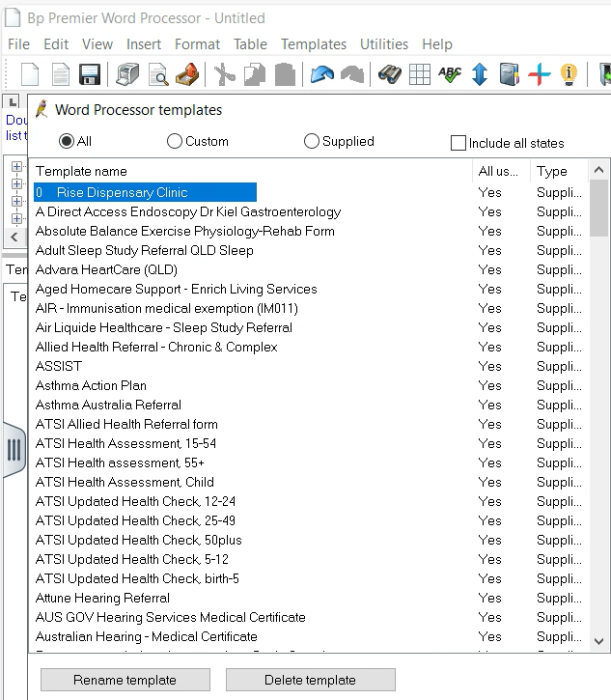Screen dimensions: 611x700
Task: Open the Insert menu
Action: click(143, 44)
